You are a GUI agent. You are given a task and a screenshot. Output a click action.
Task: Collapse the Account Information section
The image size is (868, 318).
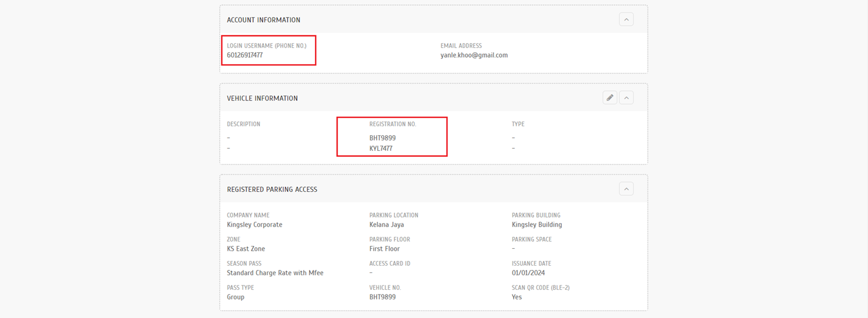pyautogui.click(x=626, y=20)
